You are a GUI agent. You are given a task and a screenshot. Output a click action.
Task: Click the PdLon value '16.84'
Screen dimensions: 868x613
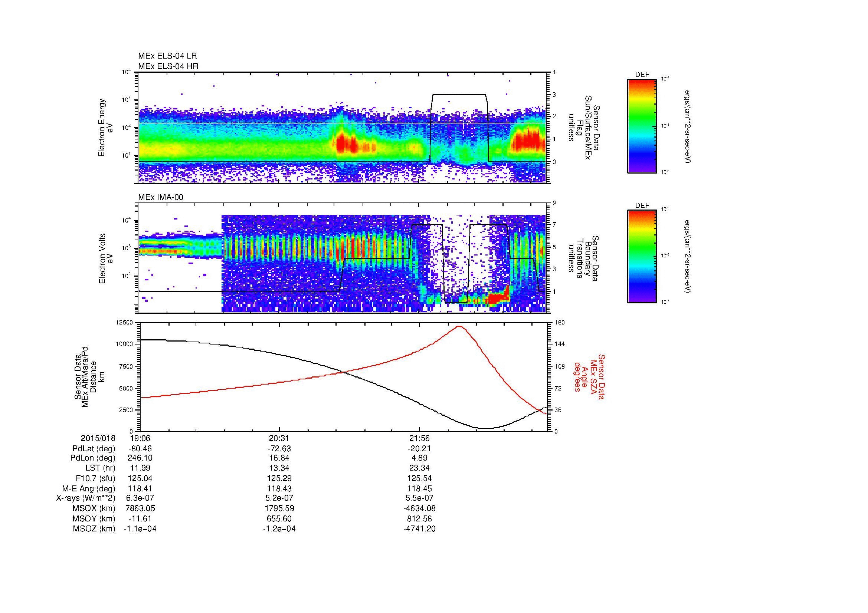[279, 458]
